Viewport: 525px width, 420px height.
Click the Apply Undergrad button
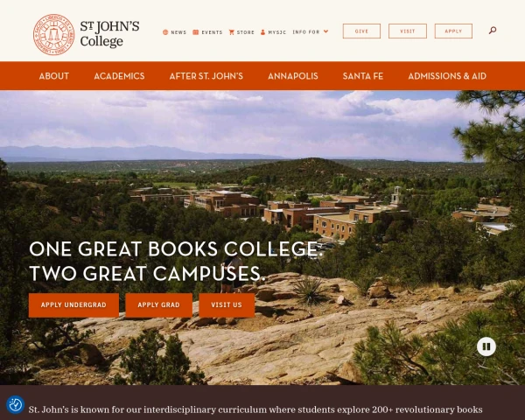tap(73, 305)
